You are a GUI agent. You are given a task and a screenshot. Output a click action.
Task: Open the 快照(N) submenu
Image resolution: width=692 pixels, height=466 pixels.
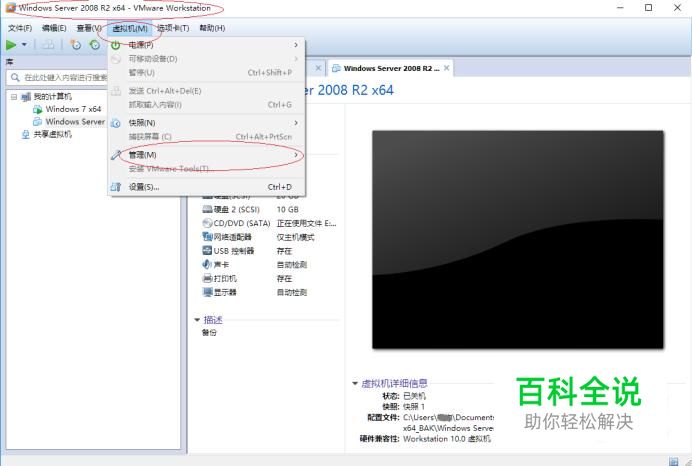(206, 123)
